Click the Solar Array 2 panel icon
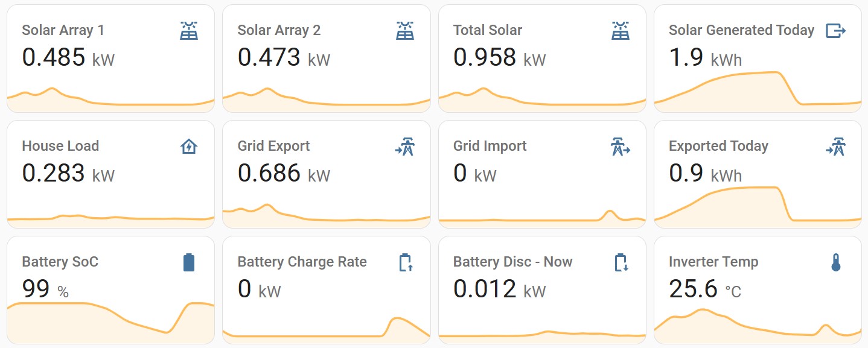 click(x=404, y=31)
